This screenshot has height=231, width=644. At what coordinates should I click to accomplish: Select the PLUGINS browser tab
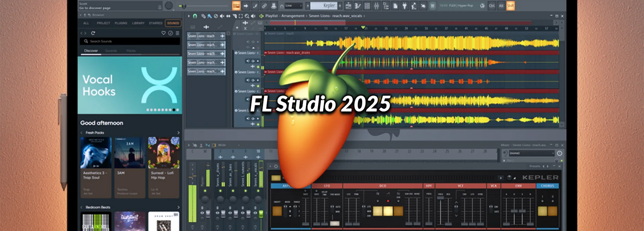[121, 23]
